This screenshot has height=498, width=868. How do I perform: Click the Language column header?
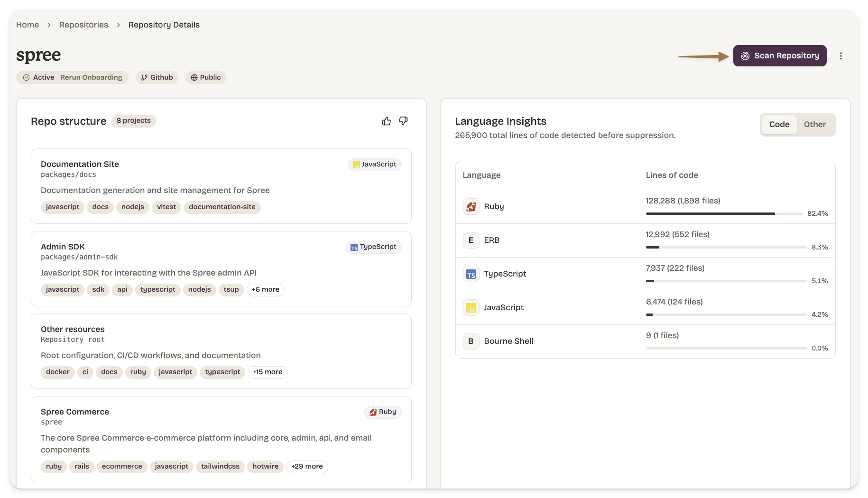[481, 175]
